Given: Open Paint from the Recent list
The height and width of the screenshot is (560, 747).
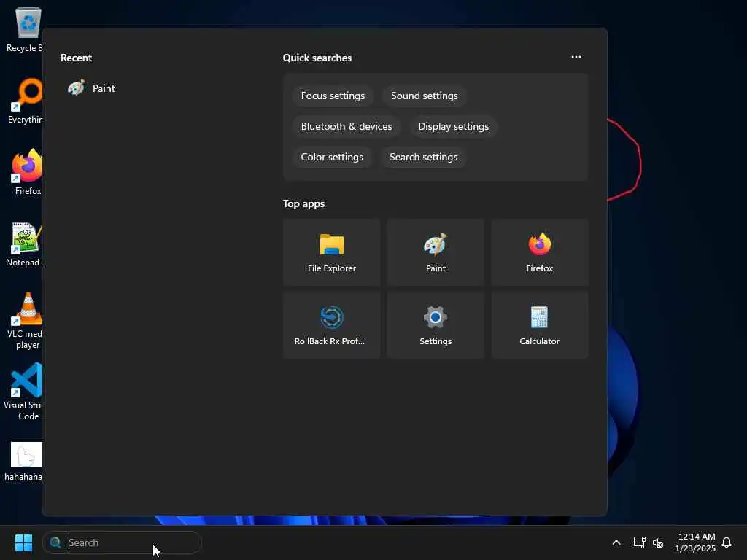Looking at the screenshot, I should [91, 88].
